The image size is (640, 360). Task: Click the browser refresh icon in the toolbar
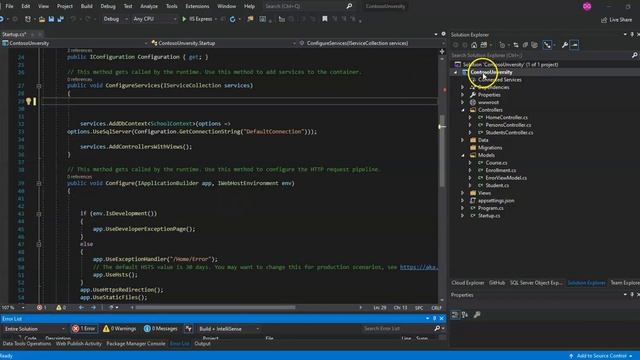(232, 19)
